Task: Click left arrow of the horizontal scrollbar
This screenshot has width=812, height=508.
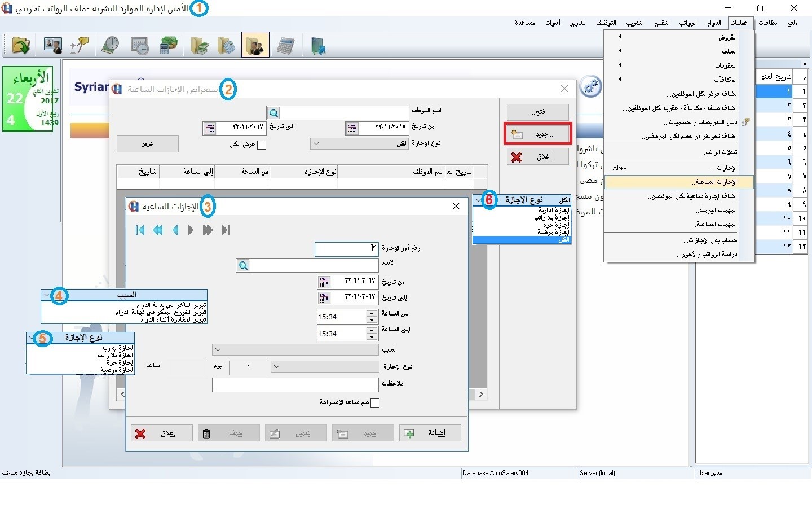Action: (122, 394)
